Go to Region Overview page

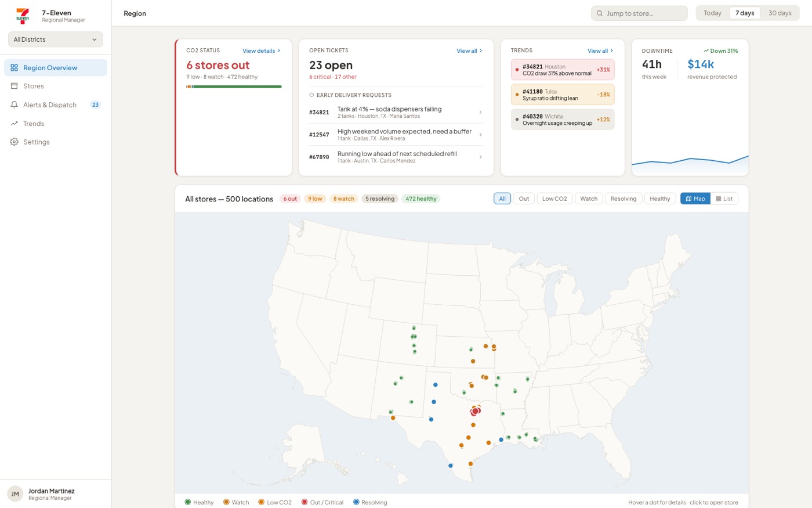56,68
